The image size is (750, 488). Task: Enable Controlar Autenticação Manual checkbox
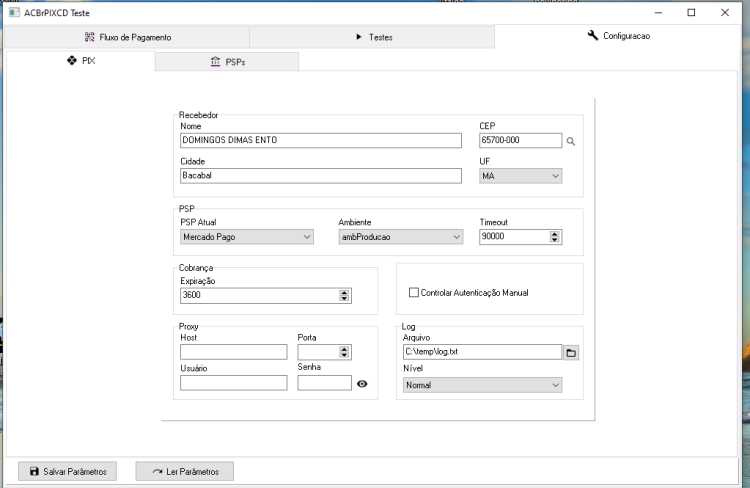[414, 292]
